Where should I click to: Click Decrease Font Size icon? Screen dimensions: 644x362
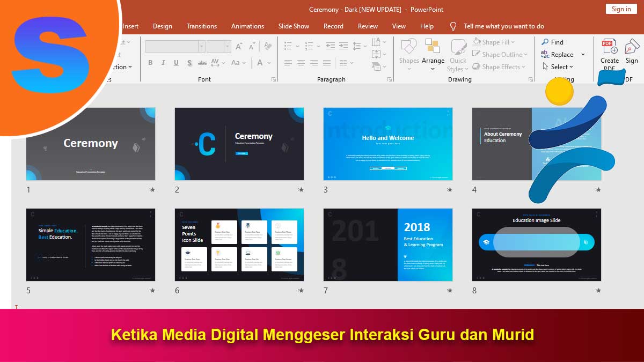click(x=252, y=46)
